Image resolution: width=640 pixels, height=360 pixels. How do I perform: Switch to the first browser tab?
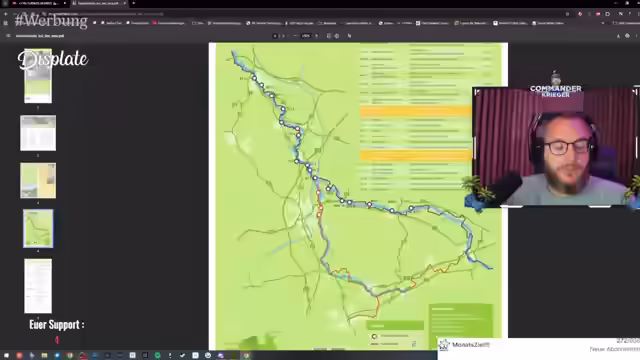pos(39,3)
